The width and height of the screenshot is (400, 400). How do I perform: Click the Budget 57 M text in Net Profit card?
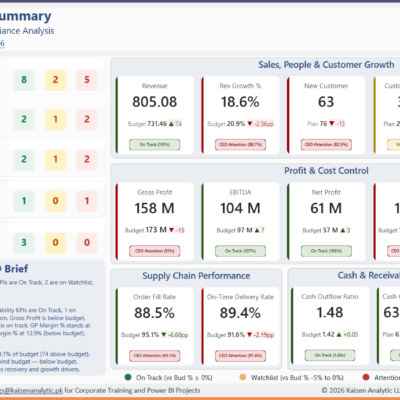click(320, 230)
